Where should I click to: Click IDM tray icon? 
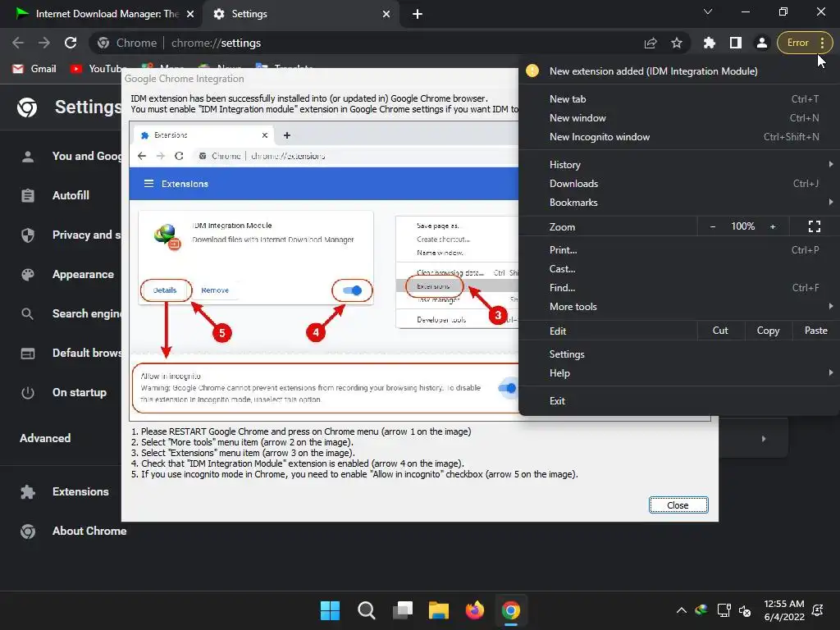701,610
